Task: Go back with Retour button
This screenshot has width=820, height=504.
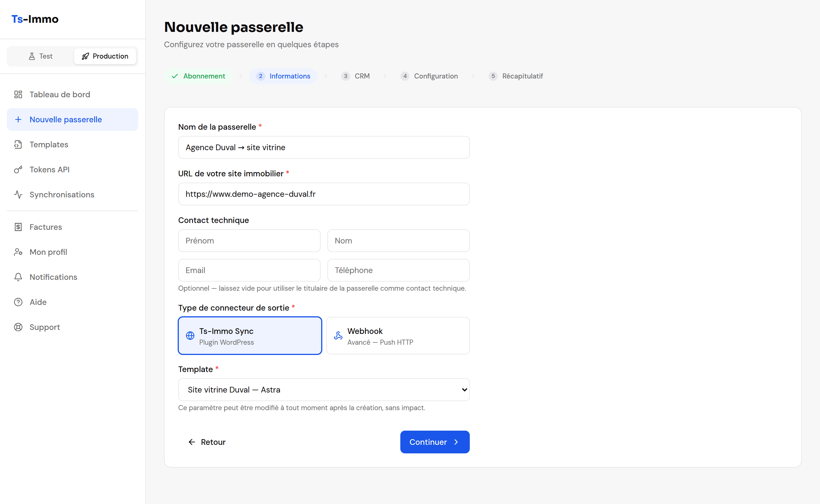Action: (x=207, y=442)
